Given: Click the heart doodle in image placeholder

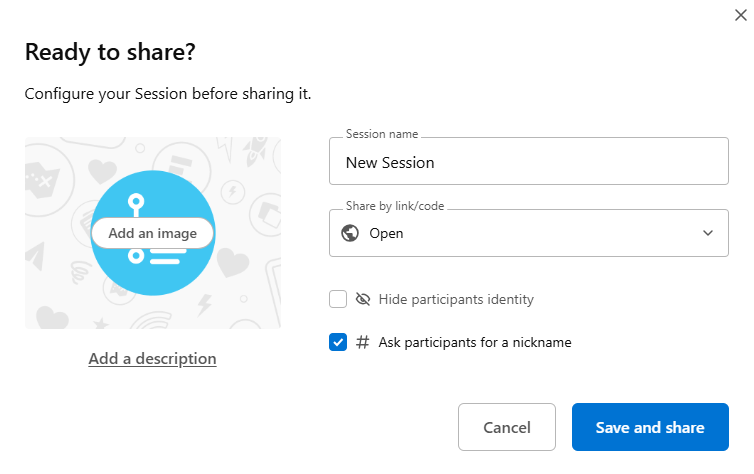Looking at the screenshot, I should click(x=233, y=264).
